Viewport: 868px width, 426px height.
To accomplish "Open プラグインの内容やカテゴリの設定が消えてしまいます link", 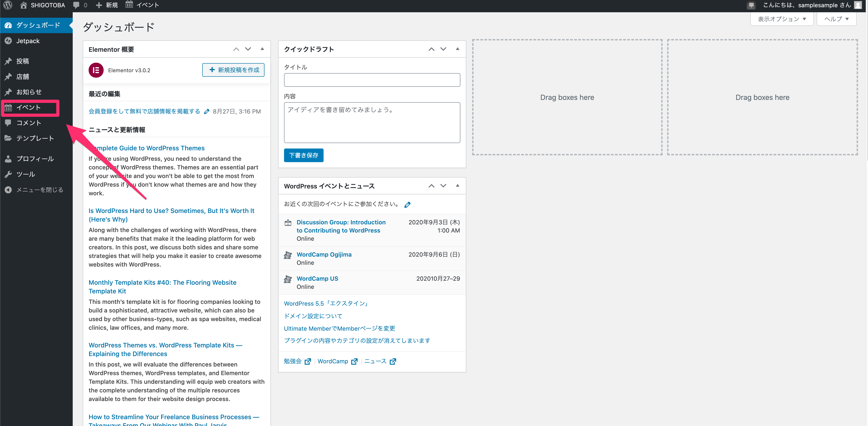I will pyautogui.click(x=357, y=340).
